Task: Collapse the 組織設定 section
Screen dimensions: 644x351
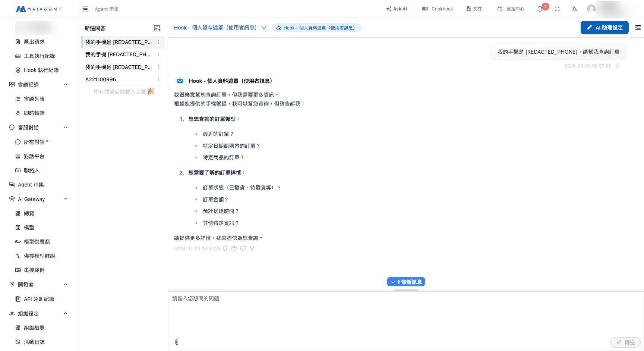Action: (x=66, y=314)
